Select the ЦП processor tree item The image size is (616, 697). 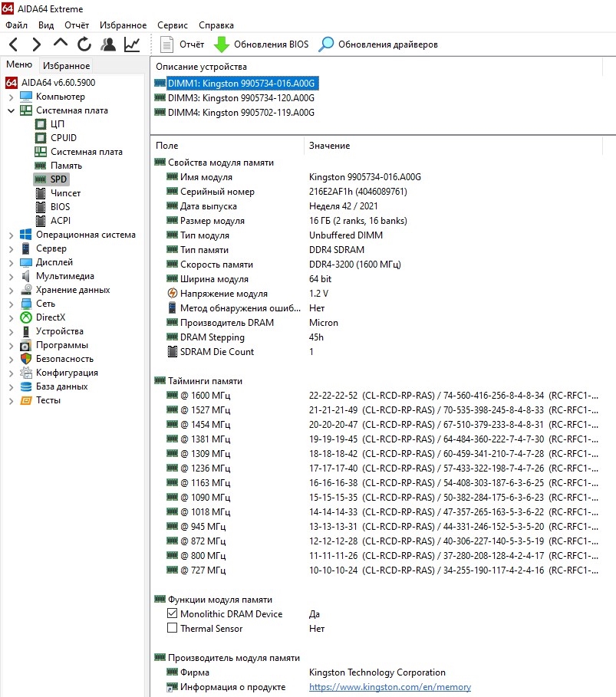coord(58,124)
